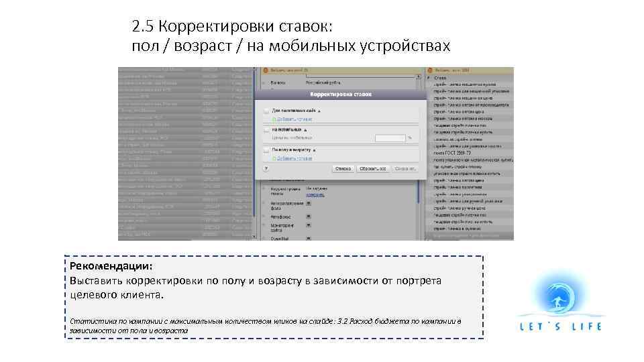
Task: Tick the mobile bid adjustment checkbox
Action: tap(266, 130)
